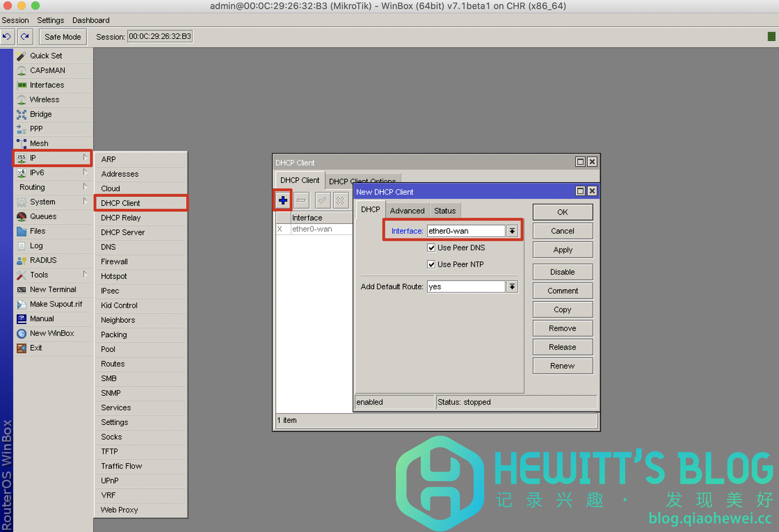Open the Wireless sidebar entry

(53, 99)
